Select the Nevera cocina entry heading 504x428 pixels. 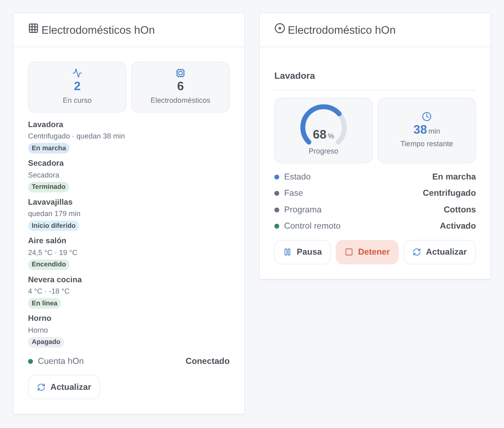(55, 280)
